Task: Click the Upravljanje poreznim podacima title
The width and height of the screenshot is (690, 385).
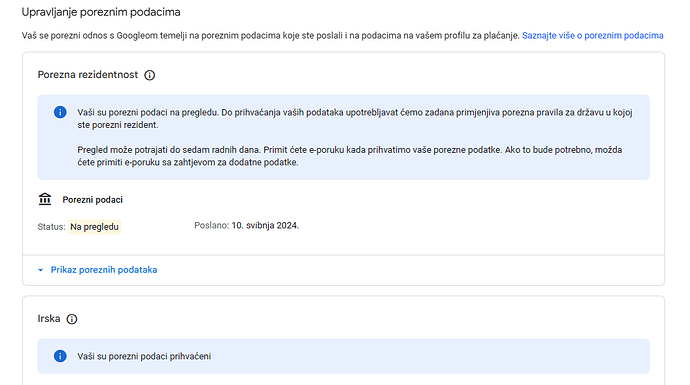Action: (x=101, y=12)
